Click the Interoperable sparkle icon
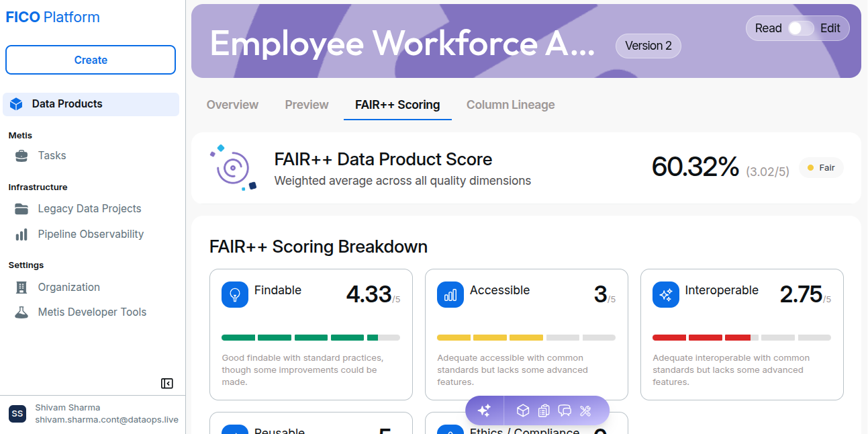The width and height of the screenshot is (868, 434). point(666,294)
